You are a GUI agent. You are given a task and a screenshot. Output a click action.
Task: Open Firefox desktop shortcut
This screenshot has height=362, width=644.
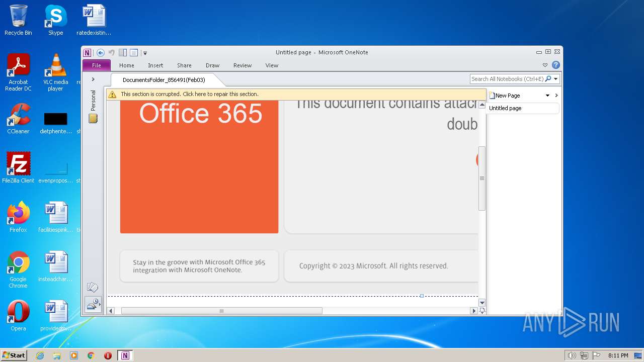[18, 217]
